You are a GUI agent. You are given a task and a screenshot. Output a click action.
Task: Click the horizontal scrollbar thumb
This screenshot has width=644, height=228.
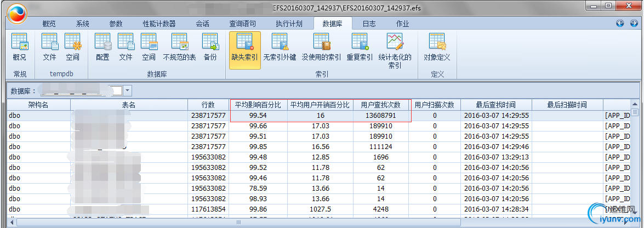click(x=238, y=223)
